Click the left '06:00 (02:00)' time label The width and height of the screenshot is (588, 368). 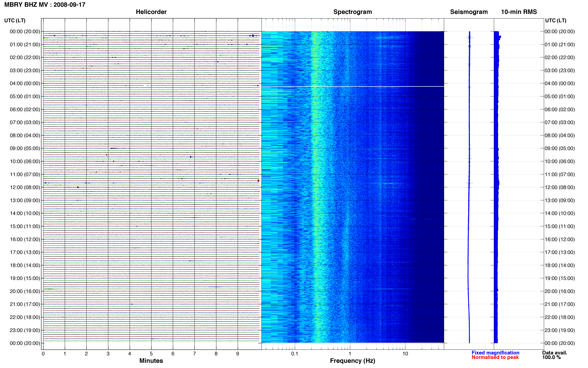(25, 110)
